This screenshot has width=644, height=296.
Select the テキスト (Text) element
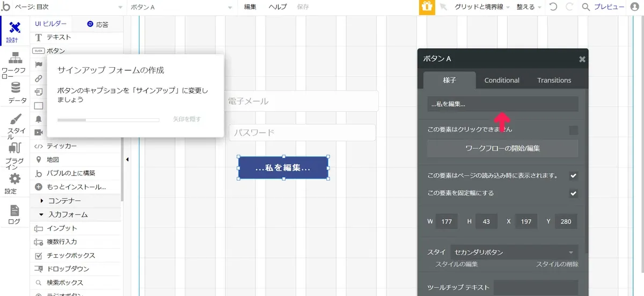point(76,38)
